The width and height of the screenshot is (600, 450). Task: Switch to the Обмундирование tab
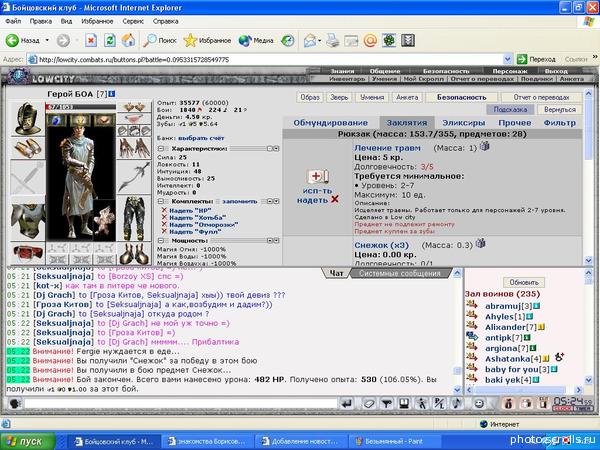tap(331, 123)
